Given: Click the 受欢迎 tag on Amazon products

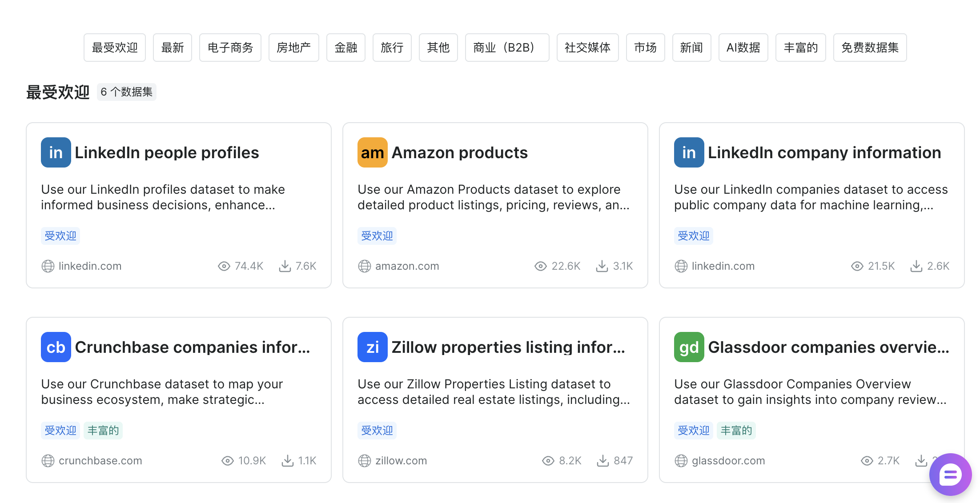Looking at the screenshot, I should tap(377, 236).
